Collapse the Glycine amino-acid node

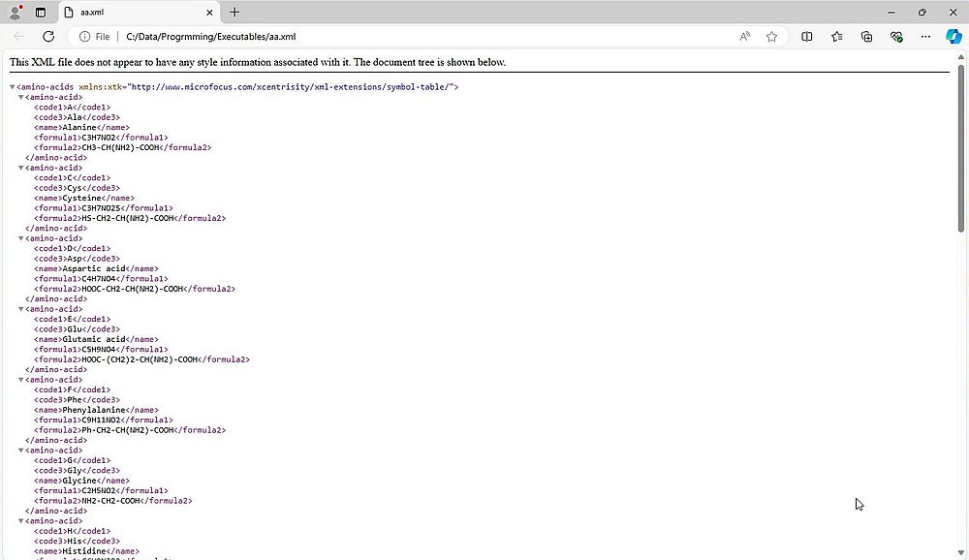click(21, 450)
